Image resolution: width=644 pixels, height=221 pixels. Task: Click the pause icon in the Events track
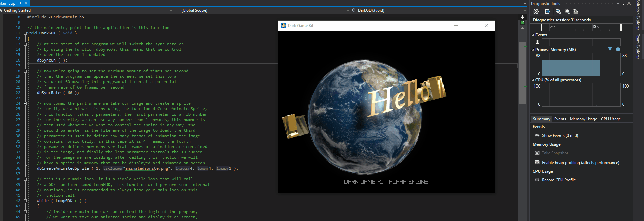click(538, 42)
